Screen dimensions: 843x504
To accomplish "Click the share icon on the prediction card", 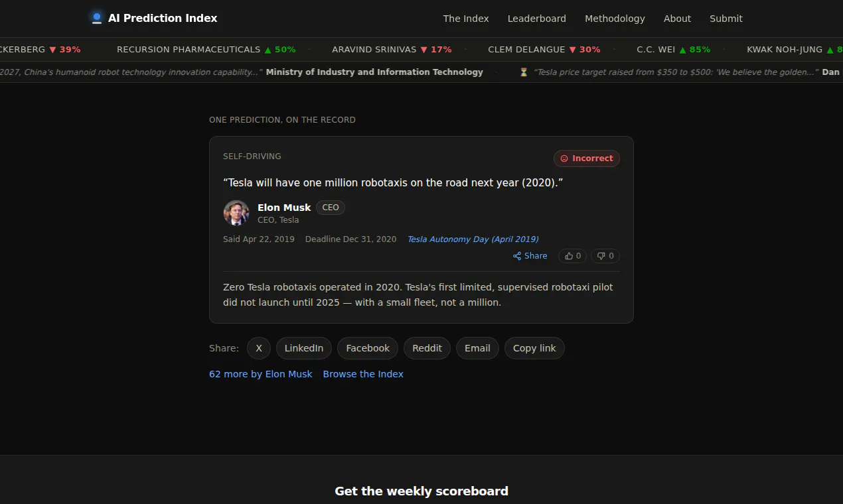I will tap(517, 256).
